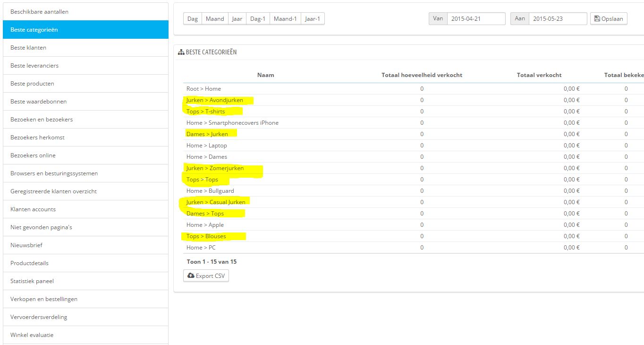644x345 pixels.
Task: Open Browsers en besturingssystemen
Action: click(85, 173)
